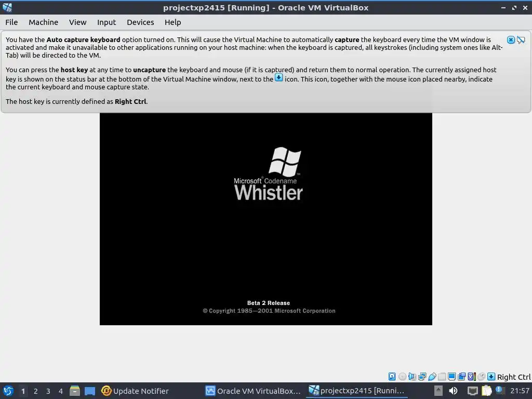Image resolution: width=532 pixels, height=399 pixels.
Task: Switch to workspace 1
Action: point(23,391)
